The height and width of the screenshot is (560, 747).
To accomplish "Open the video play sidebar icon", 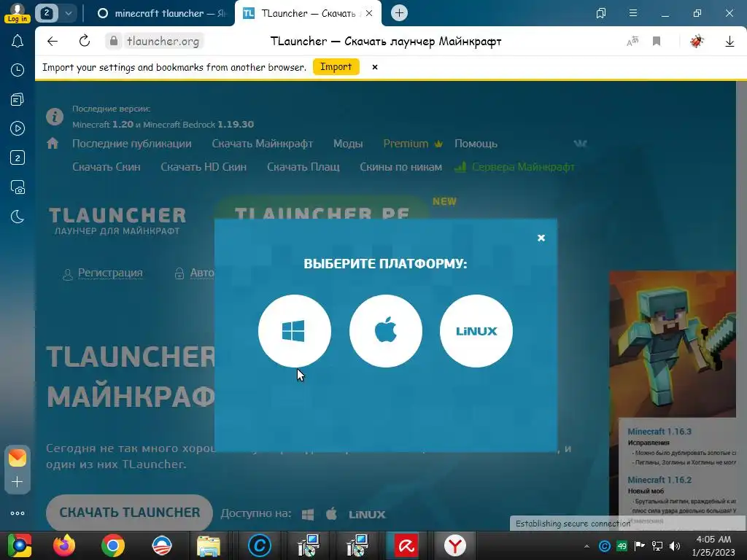I will pos(18,128).
